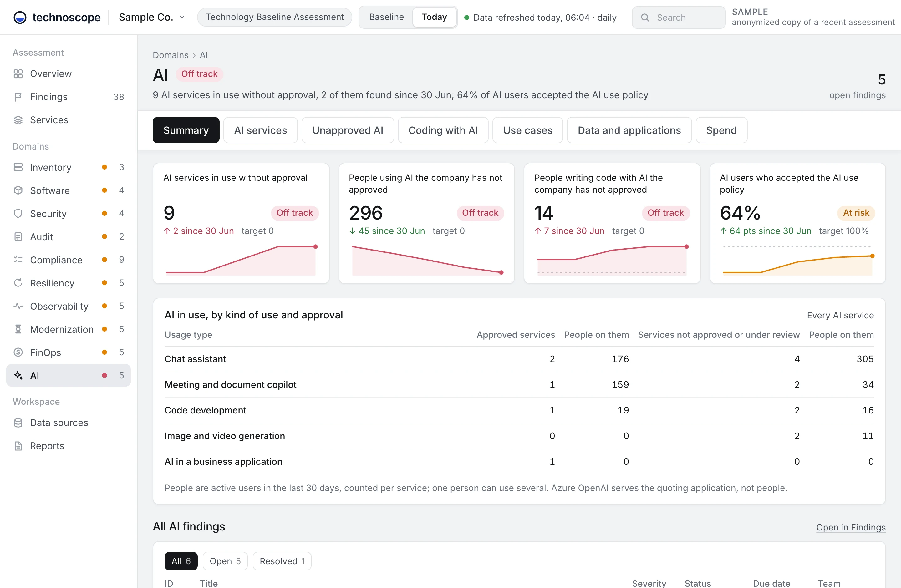Image resolution: width=901 pixels, height=588 pixels.
Task: Open the Data sources database icon
Action: [18, 423]
